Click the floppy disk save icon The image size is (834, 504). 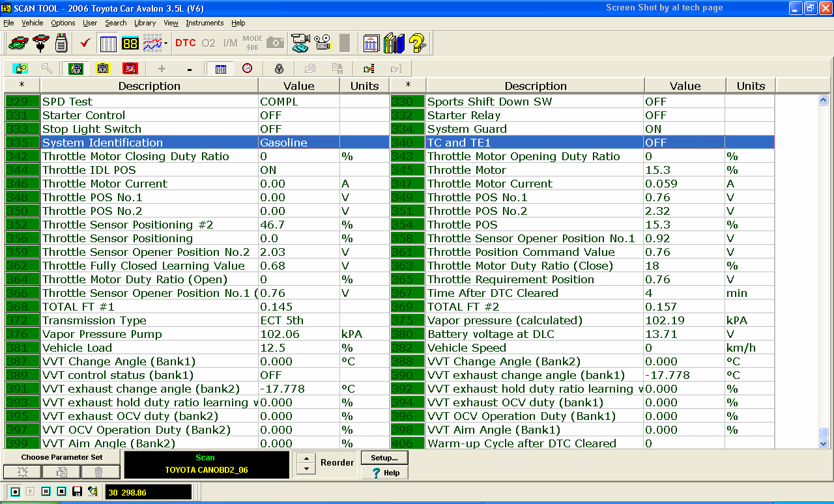(x=77, y=492)
